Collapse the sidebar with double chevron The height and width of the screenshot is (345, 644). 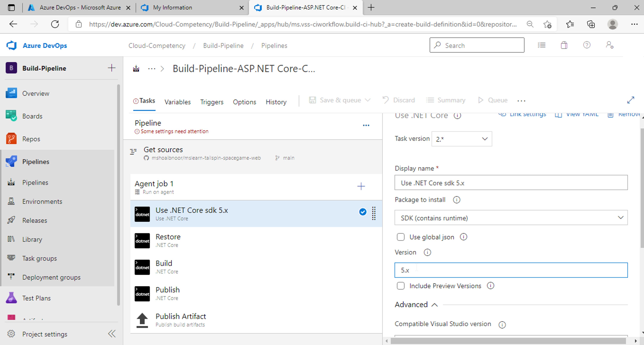point(112,334)
